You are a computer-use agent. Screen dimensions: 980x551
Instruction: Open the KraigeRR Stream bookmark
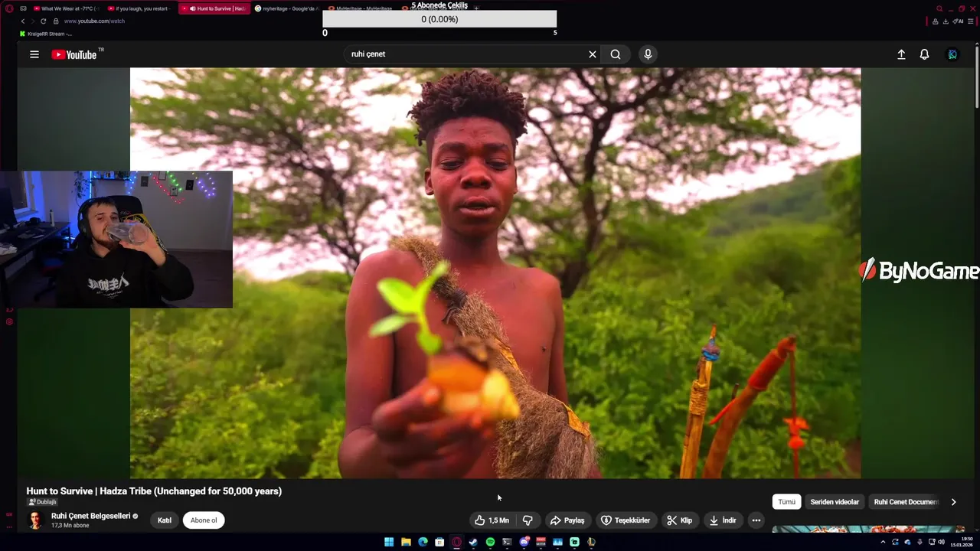(x=47, y=34)
